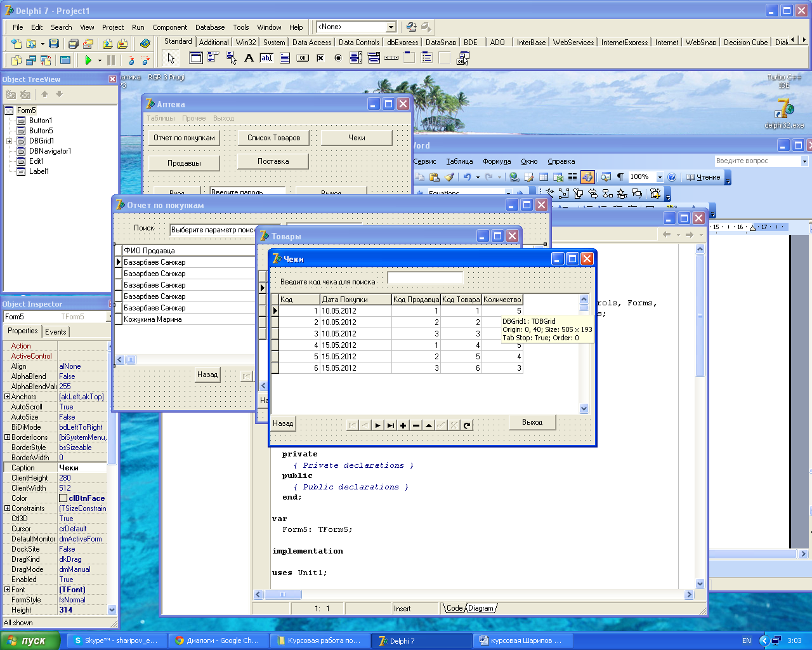Click the View Form icon
Image resolution: width=812 pixels, height=650 pixels.
(31, 60)
